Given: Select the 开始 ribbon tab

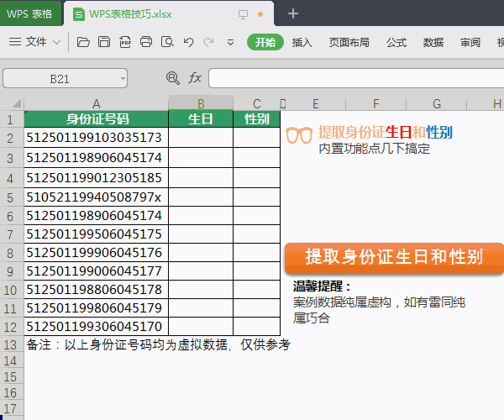Looking at the screenshot, I should (x=265, y=42).
